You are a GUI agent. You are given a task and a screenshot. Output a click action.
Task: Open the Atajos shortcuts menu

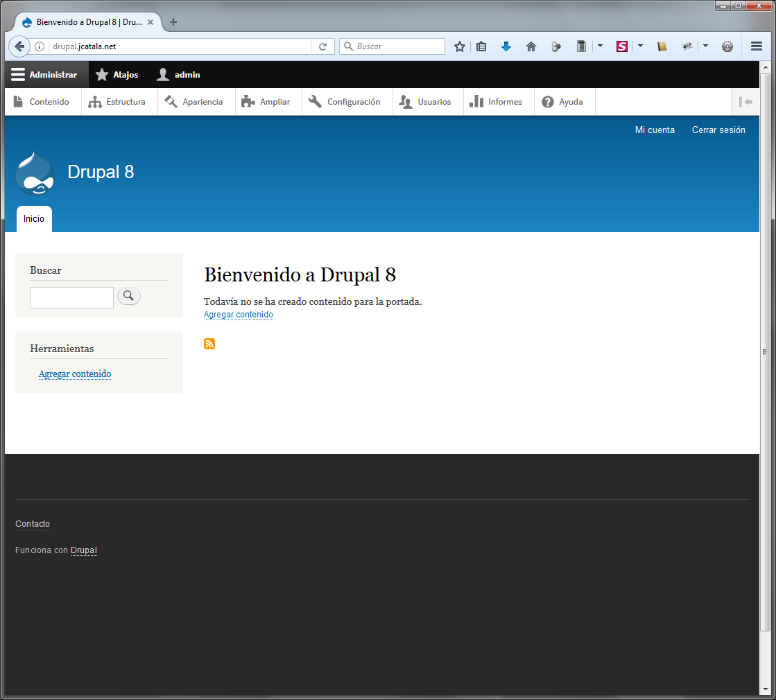click(117, 75)
